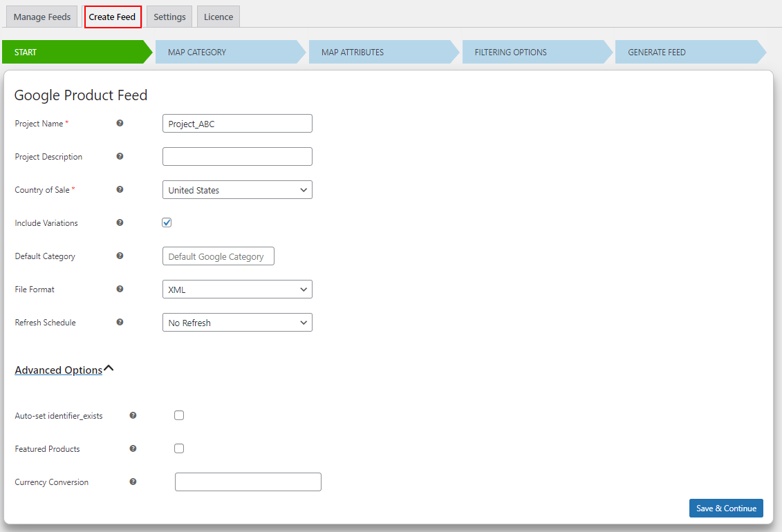Collapse the Advanced Options section
Image resolution: width=782 pixels, height=532 pixels.
(x=64, y=370)
